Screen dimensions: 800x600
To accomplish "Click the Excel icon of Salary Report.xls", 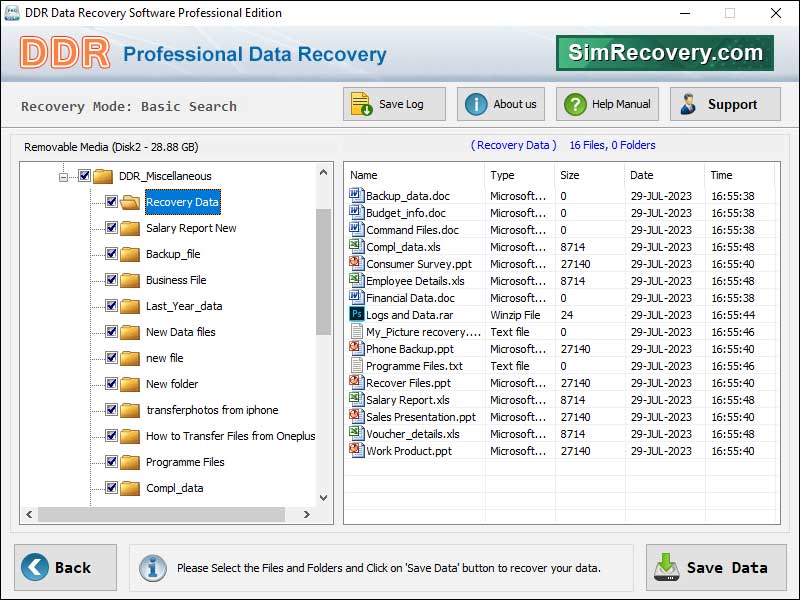I will point(356,398).
